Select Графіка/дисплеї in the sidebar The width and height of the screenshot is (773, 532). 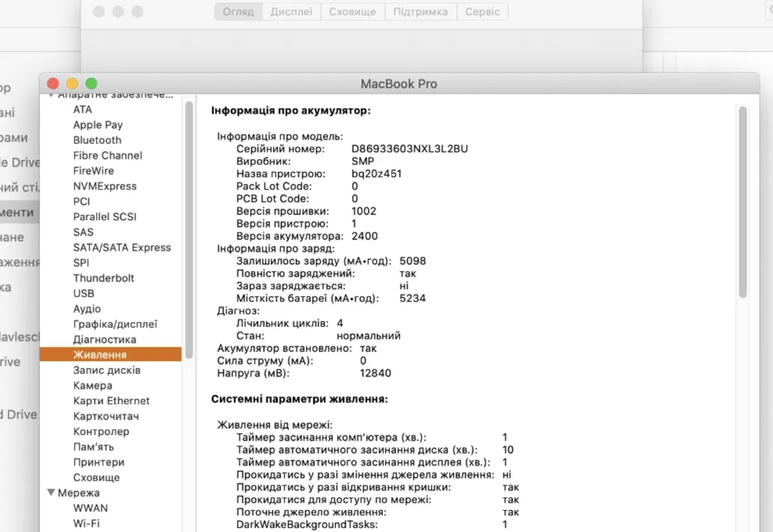[x=115, y=324]
